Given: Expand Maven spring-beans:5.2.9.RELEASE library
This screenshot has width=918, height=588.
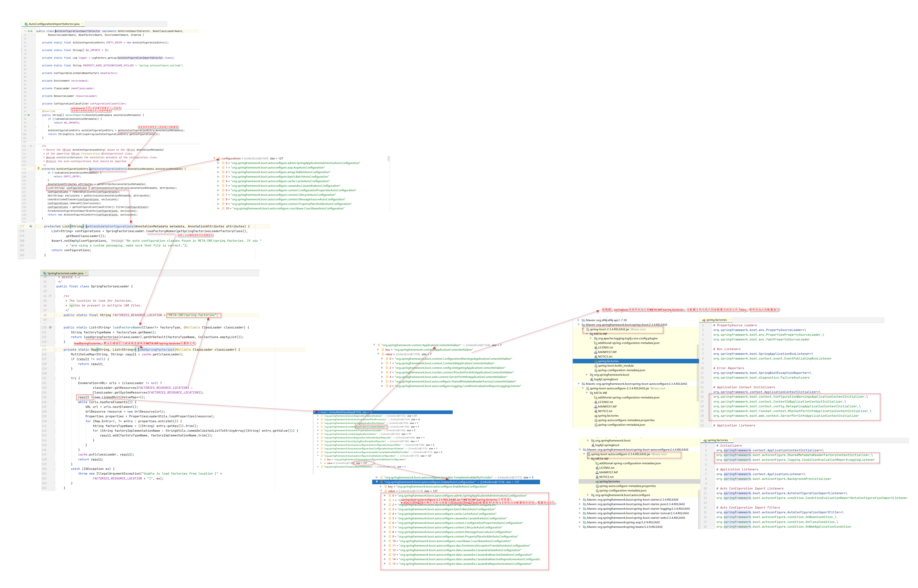Looking at the screenshot, I should click(580, 527).
